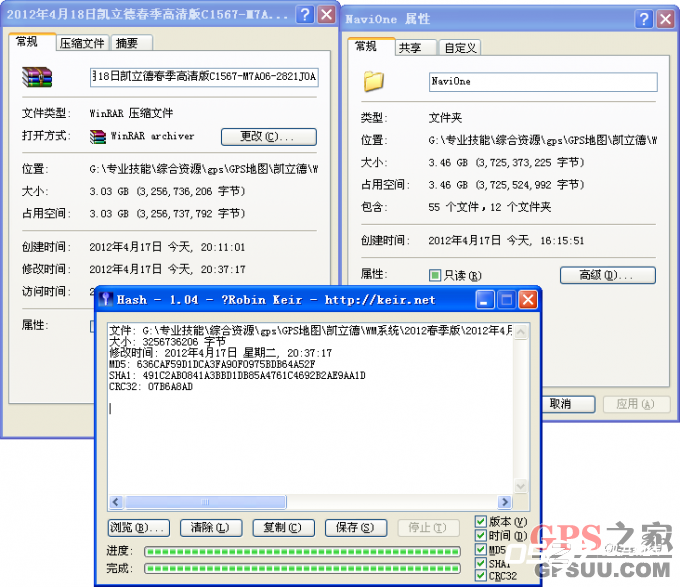680x587 pixels.
Task: Click help button in RAR file properties window
Action: (305, 15)
